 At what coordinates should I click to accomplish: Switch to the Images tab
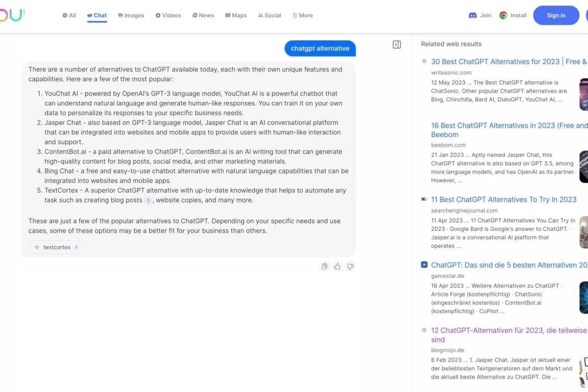point(131,15)
